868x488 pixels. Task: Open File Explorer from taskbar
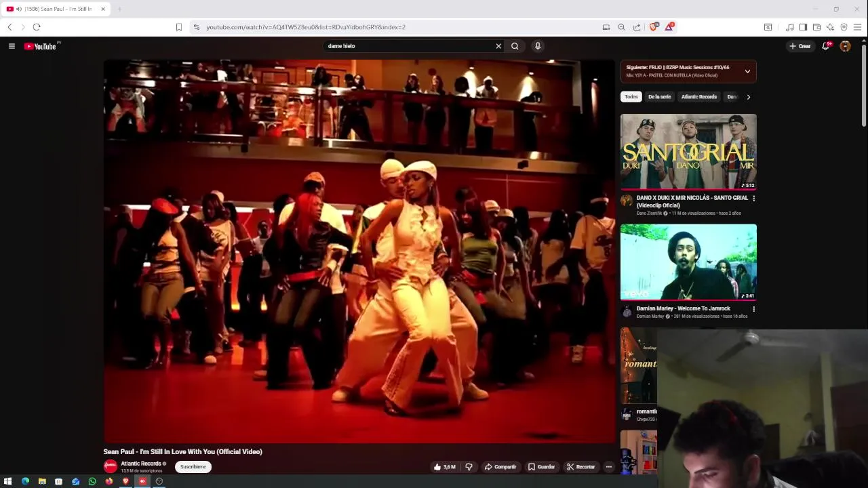[x=42, y=481]
